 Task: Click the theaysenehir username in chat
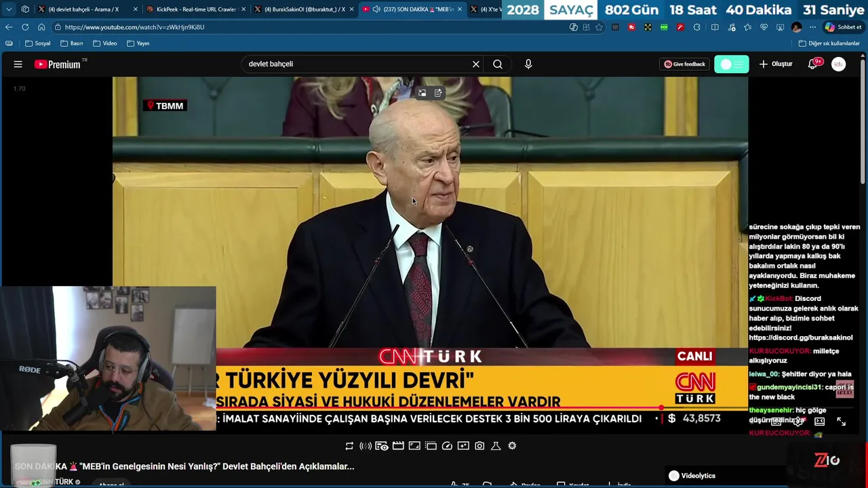771,410
